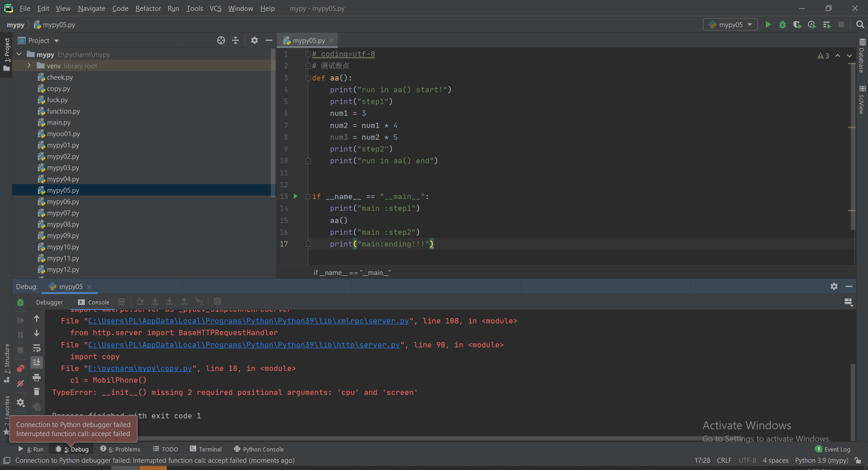868x470 pixels.
Task: Click Down the stack trace arrow
Action: (x=37, y=333)
